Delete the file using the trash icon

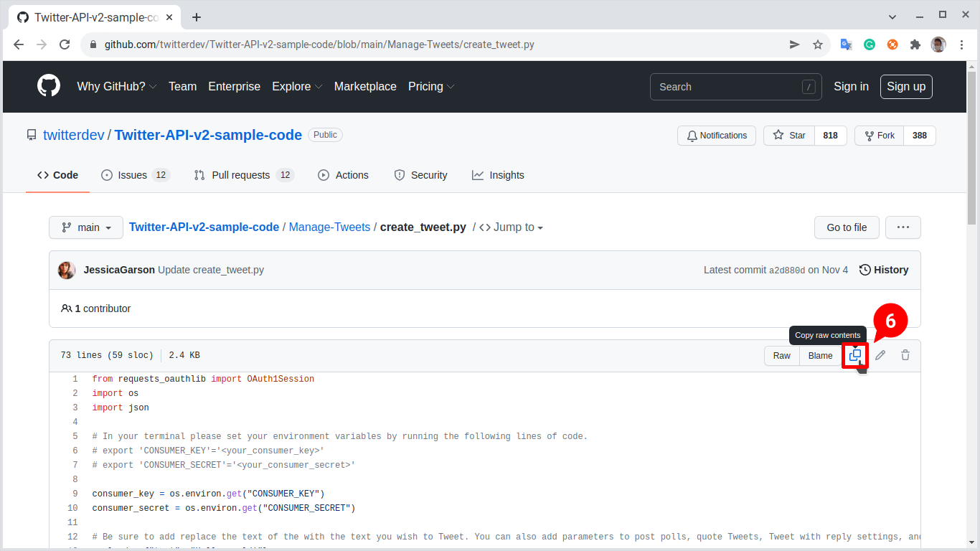click(905, 355)
